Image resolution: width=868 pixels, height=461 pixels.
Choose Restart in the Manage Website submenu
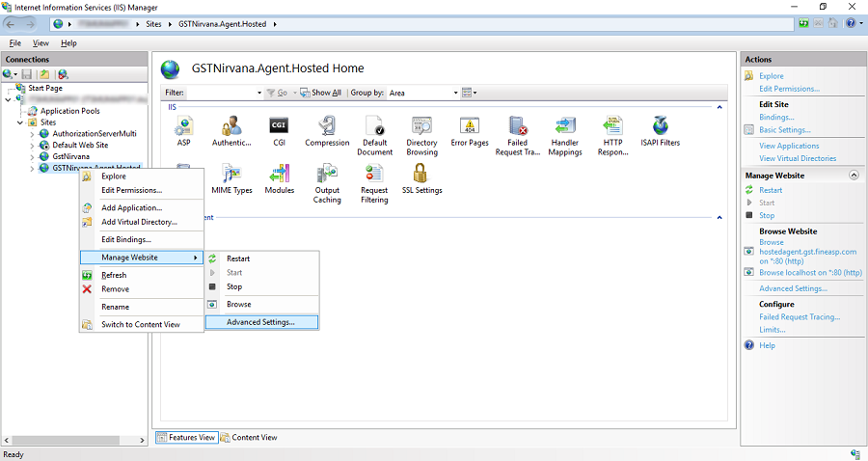[x=261, y=258]
